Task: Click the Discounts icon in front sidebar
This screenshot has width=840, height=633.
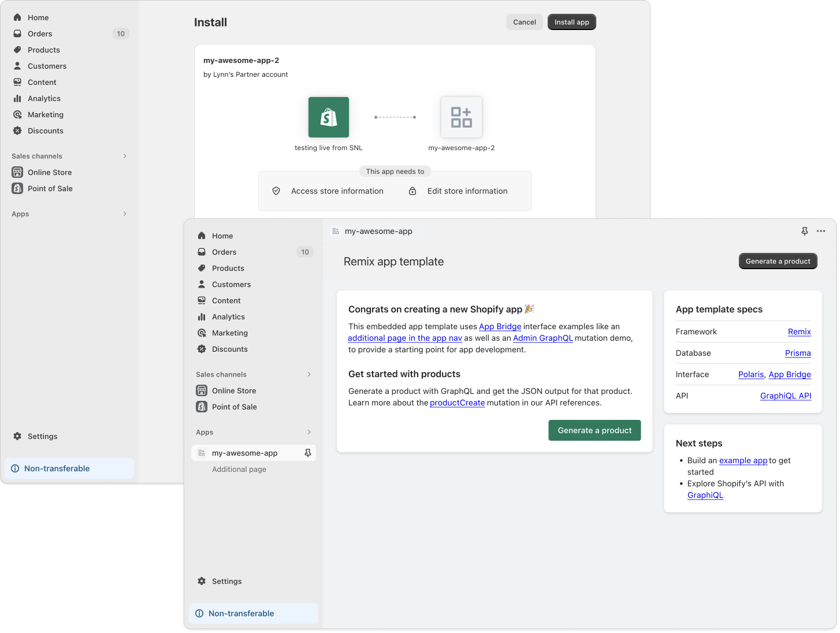Action: click(x=202, y=349)
